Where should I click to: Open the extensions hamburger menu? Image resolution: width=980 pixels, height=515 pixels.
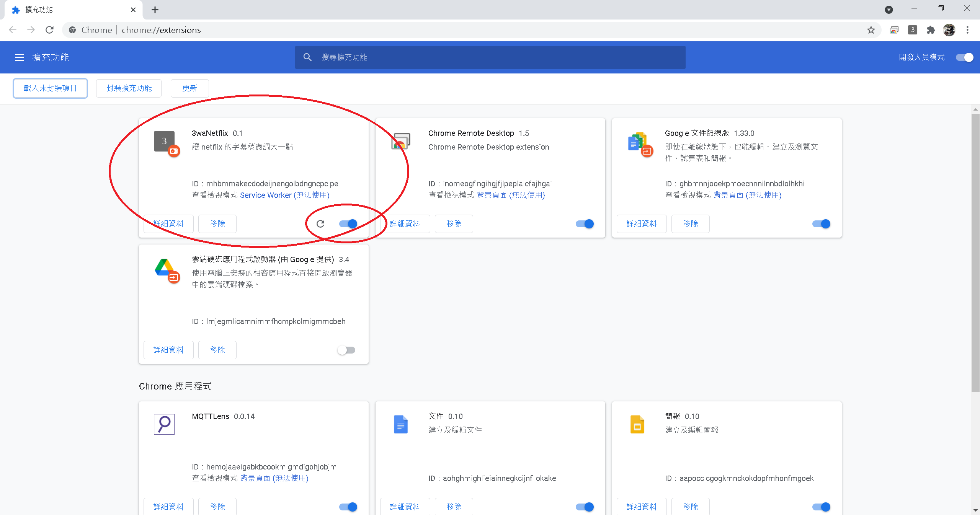tap(19, 57)
